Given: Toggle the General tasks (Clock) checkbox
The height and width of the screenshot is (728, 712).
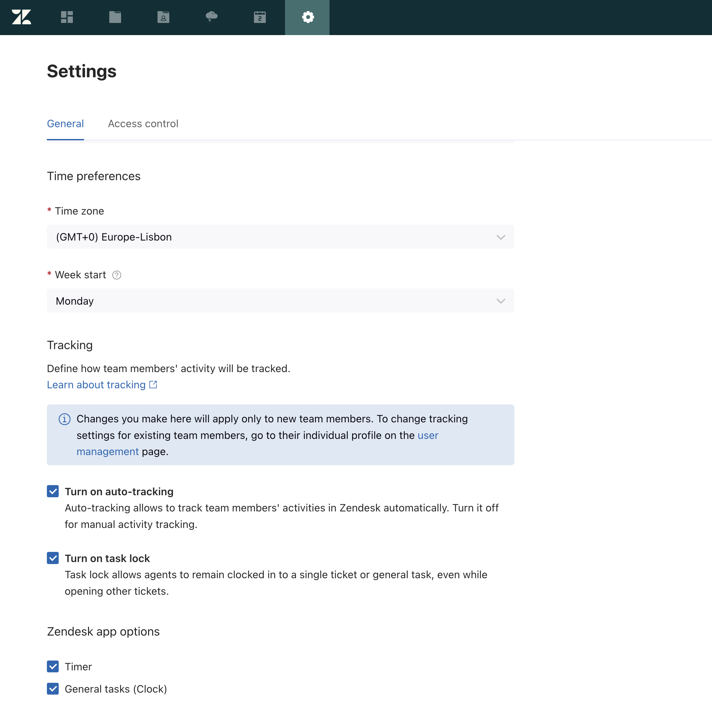Looking at the screenshot, I should [53, 689].
